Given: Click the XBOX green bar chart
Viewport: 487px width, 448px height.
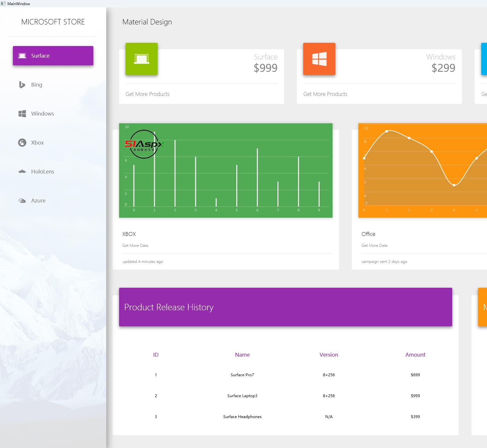Looking at the screenshot, I should tap(226, 171).
